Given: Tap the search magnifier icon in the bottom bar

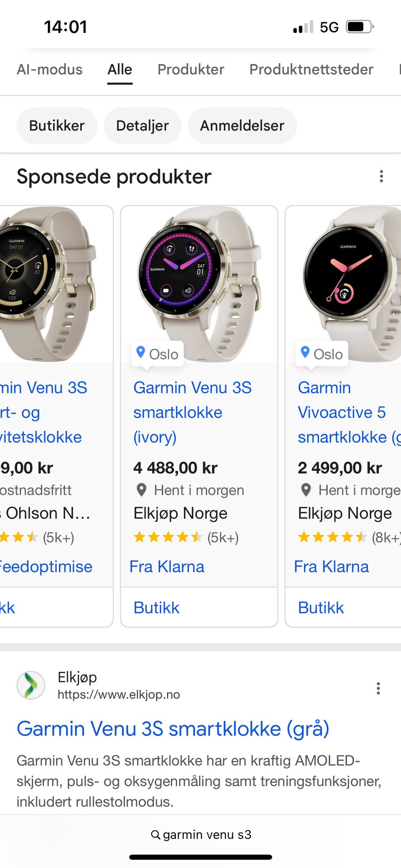Looking at the screenshot, I should (155, 835).
